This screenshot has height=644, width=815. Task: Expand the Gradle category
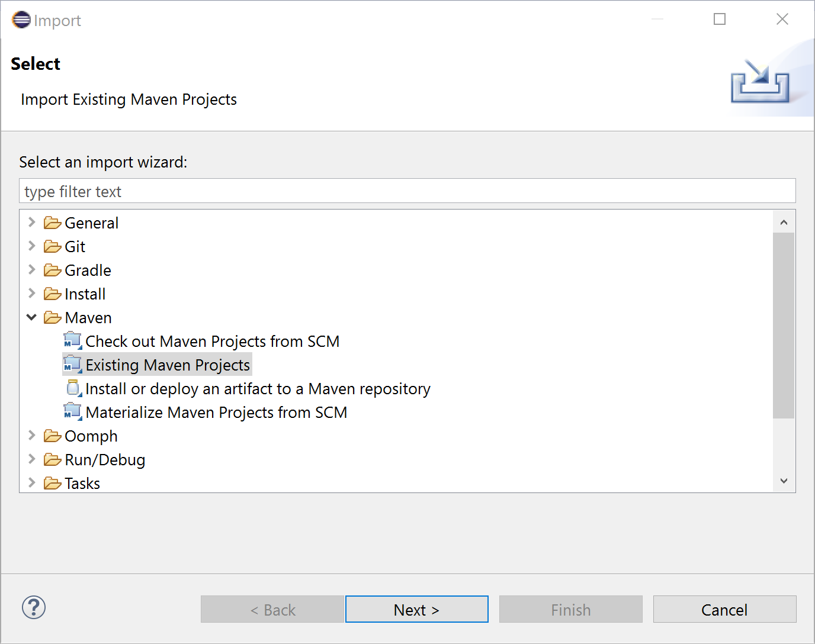tap(32, 270)
